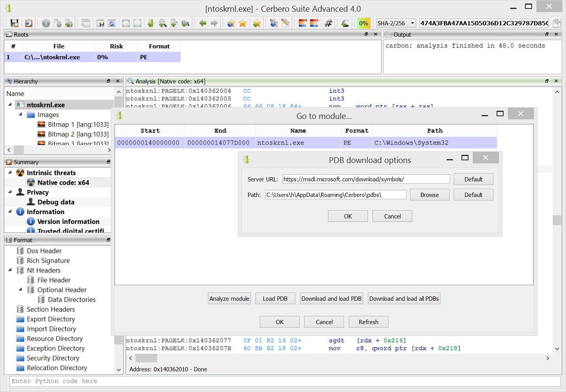Click the window refresh toolbar icon
This screenshot has width=566, height=392.
click(x=112, y=23)
